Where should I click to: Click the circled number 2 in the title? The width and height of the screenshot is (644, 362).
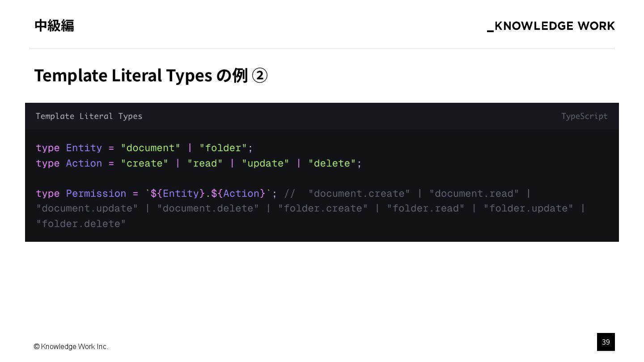(260, 76)
